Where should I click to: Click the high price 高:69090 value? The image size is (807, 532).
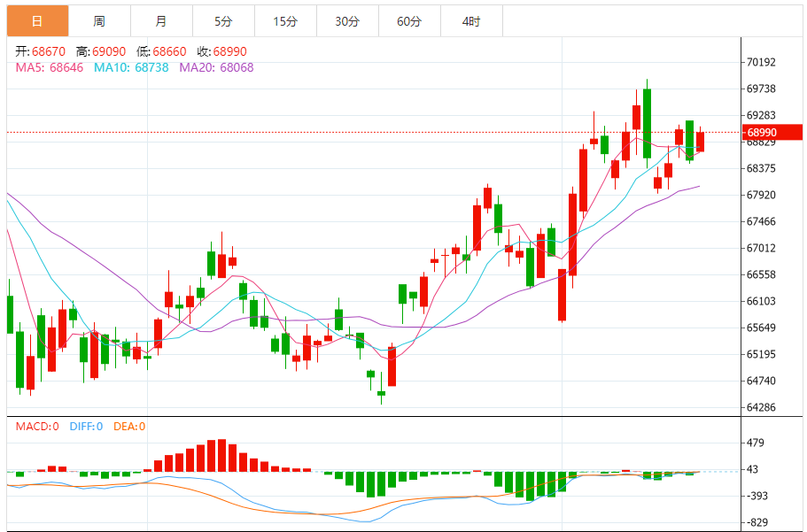pyautogui.click(x=101, y=51)
